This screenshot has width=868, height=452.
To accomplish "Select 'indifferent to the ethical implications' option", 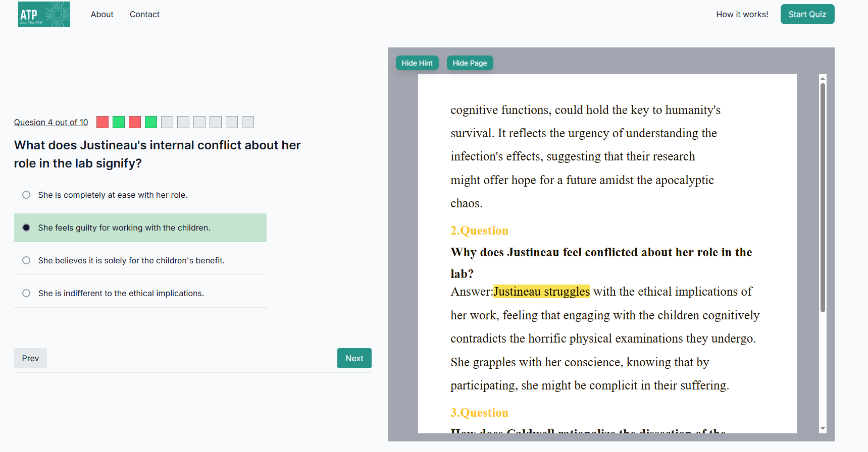I will coord(26,293).
